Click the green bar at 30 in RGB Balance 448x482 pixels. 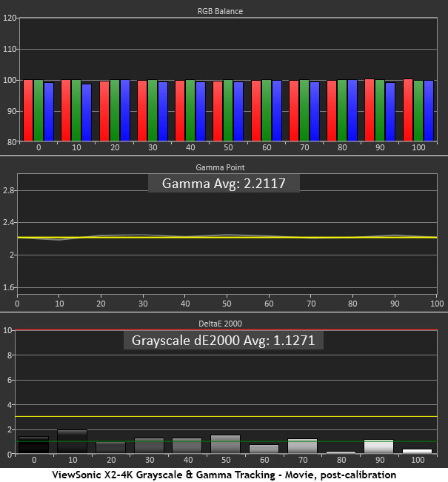(x=153, y=110)
